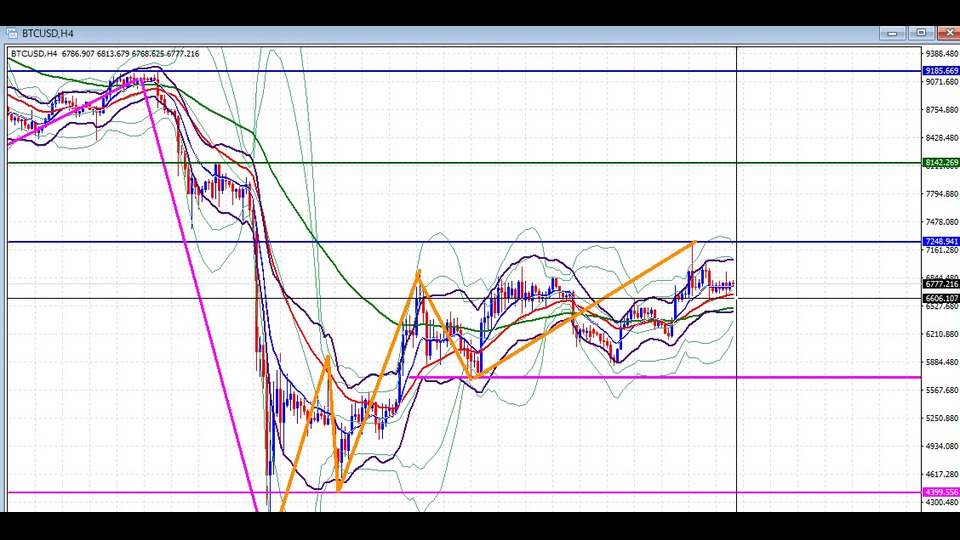The image size is (960, 540).
Task: Click the chart window icon beside BTCUSD,H4 title
Action: (12, 34)
